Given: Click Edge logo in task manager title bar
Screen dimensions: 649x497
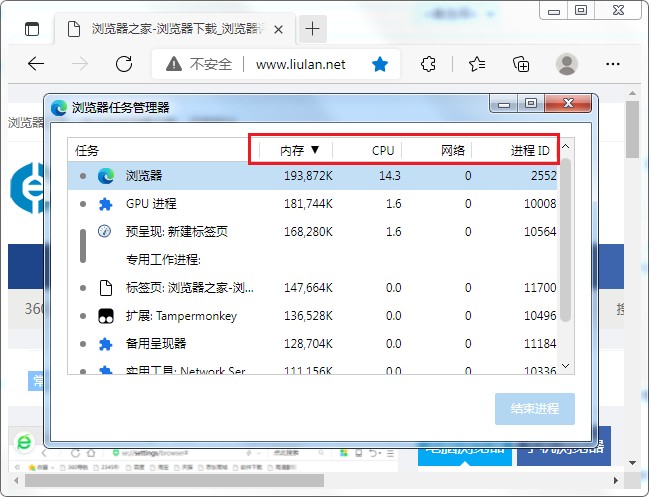Looking at the screenshot, I should pyautogui.click(x=59, y=108).
